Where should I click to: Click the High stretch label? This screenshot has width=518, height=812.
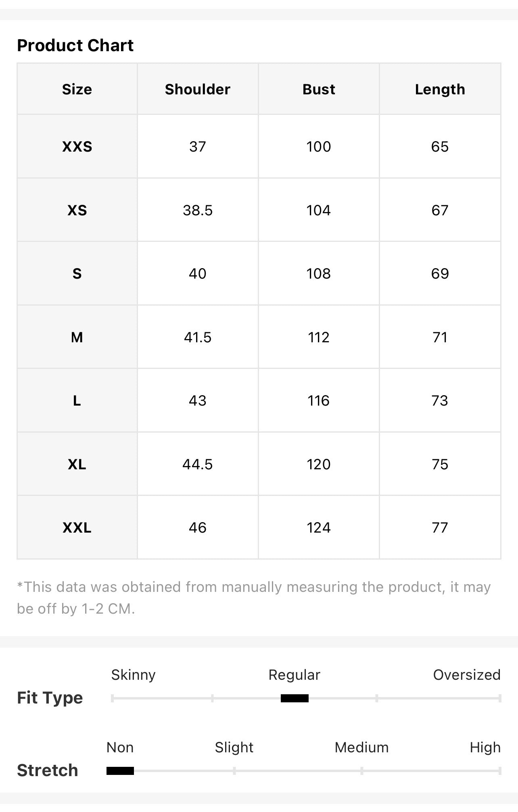(485, 747)
